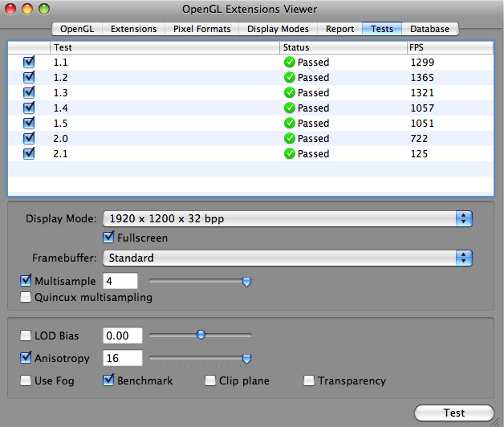Toggle the test 1.3 checkbox

pyautogui.click(x=29, y=92)
